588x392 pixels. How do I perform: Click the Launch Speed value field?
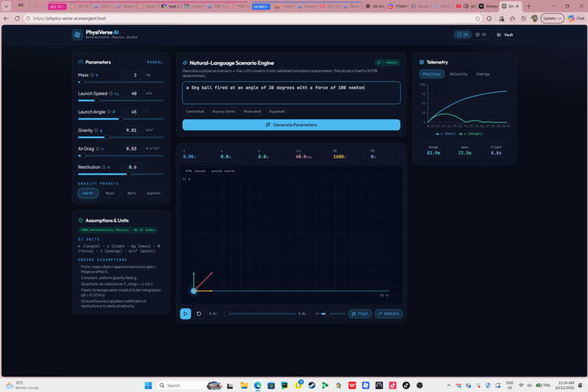coord(134,93)
